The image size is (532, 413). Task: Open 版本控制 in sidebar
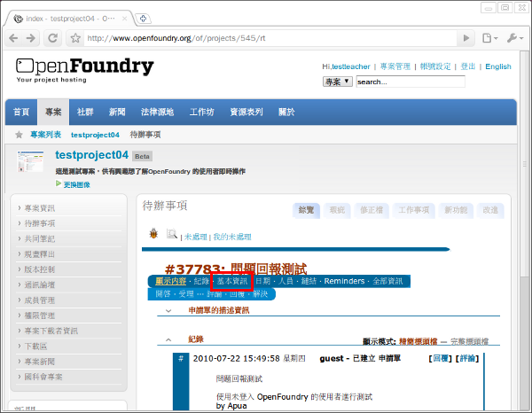(x=40, y=269)
